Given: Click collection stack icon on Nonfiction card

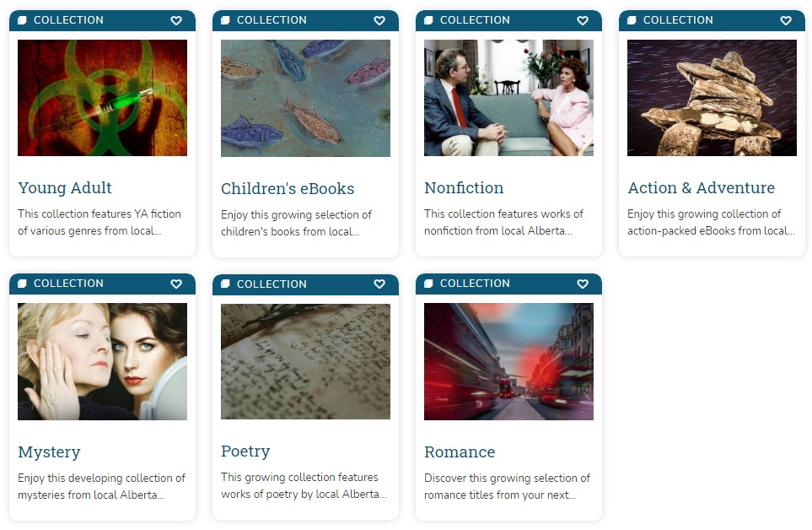Looking at the screenshot, I should click(429, 20).
